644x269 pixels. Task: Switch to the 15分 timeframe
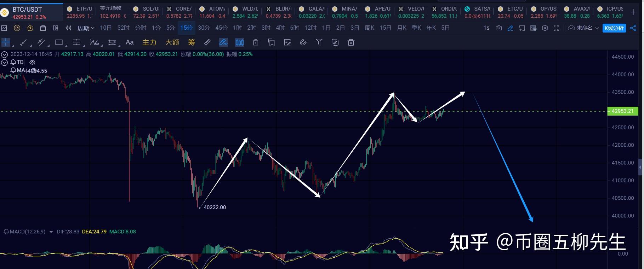tap(186, 28)
